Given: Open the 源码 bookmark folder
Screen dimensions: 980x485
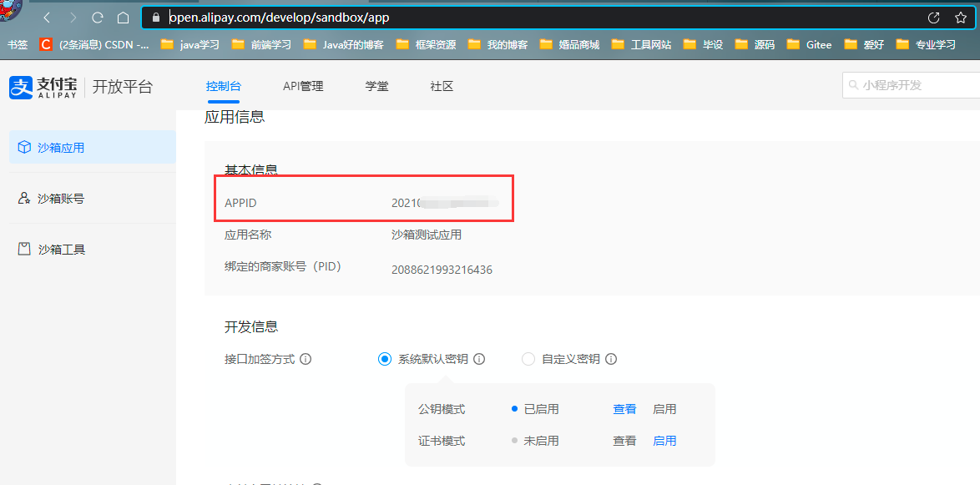Looking at the screenshot, I should (755, 44).
